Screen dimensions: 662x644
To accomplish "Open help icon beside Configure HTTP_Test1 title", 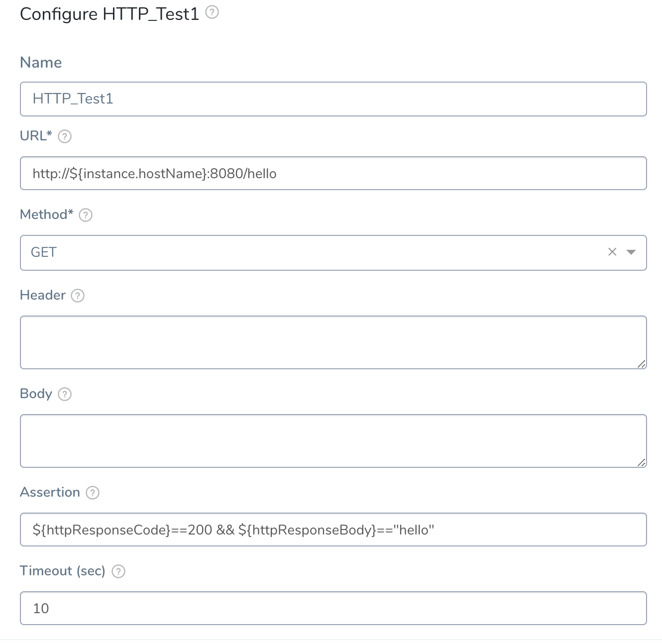I will (x=212, y=12).
